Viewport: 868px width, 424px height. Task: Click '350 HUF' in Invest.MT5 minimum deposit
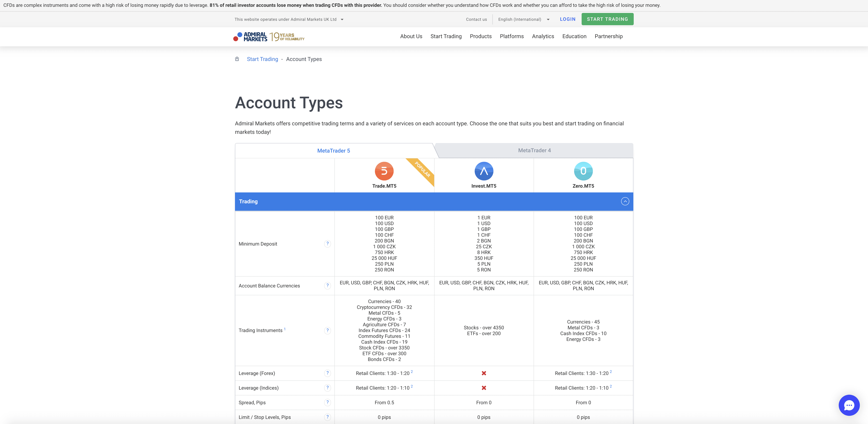click(484, 258)
